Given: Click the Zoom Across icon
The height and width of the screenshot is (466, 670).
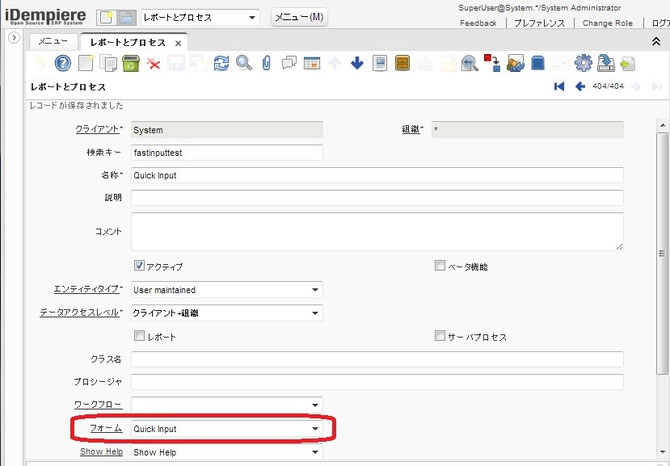Looking at the screenshot, I should click(470, 63).
